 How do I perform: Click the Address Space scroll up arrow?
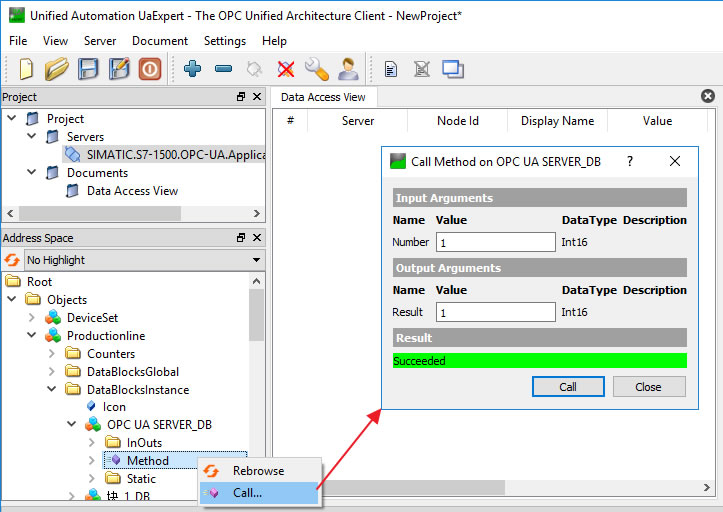[257, 281]
